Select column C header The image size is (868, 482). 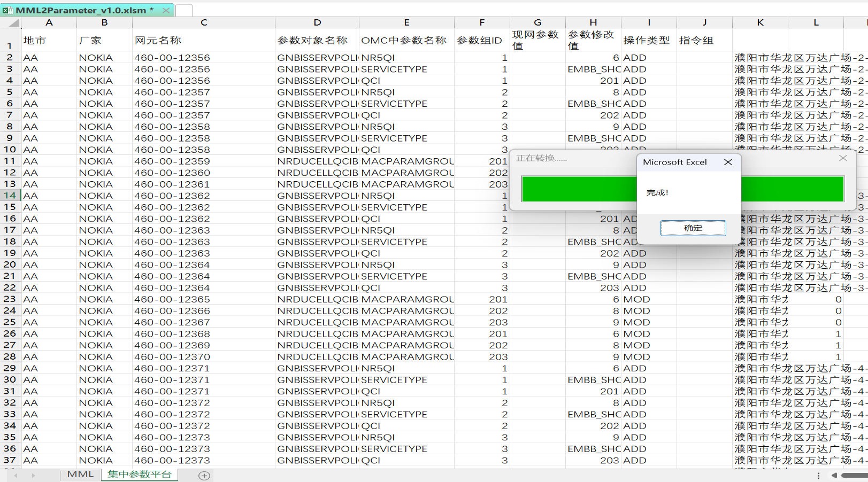(x=203, y=22)
